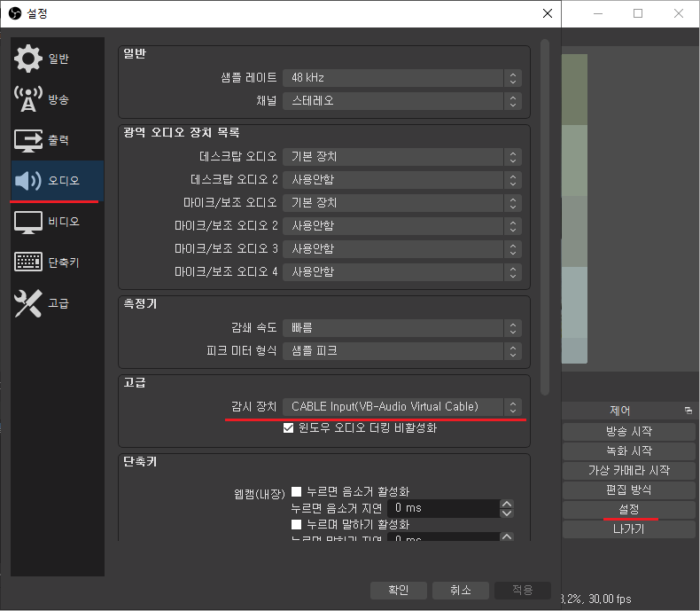Select the 오디오 (Audio) speaker icon
The height and width of the screenshot is (611, 700).
pos(27,181)
